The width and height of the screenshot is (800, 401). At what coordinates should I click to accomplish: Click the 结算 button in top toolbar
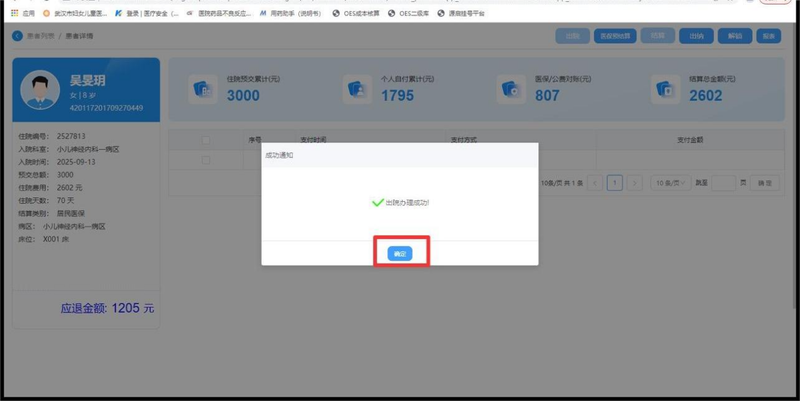coord(658,36)
